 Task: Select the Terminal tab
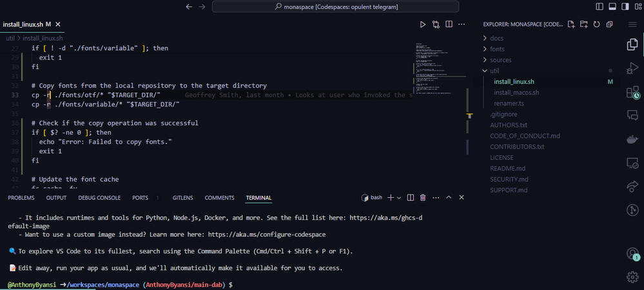point(259,198)
